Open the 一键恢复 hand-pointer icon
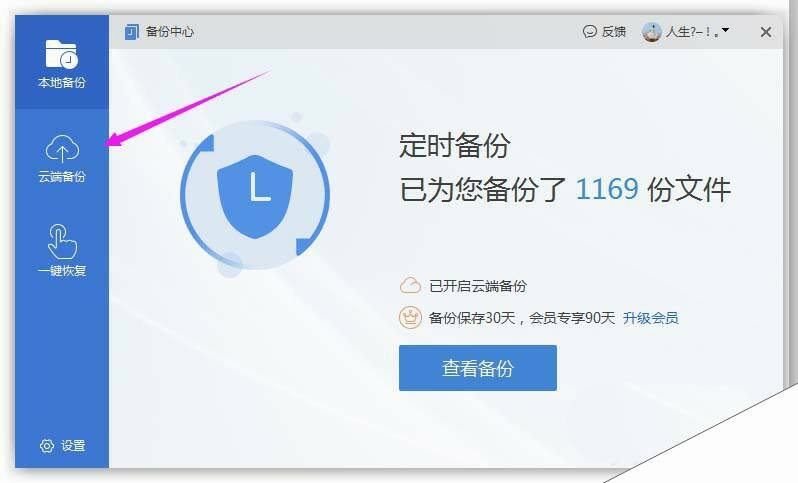The image size is (798, 483). coord(62,242)
